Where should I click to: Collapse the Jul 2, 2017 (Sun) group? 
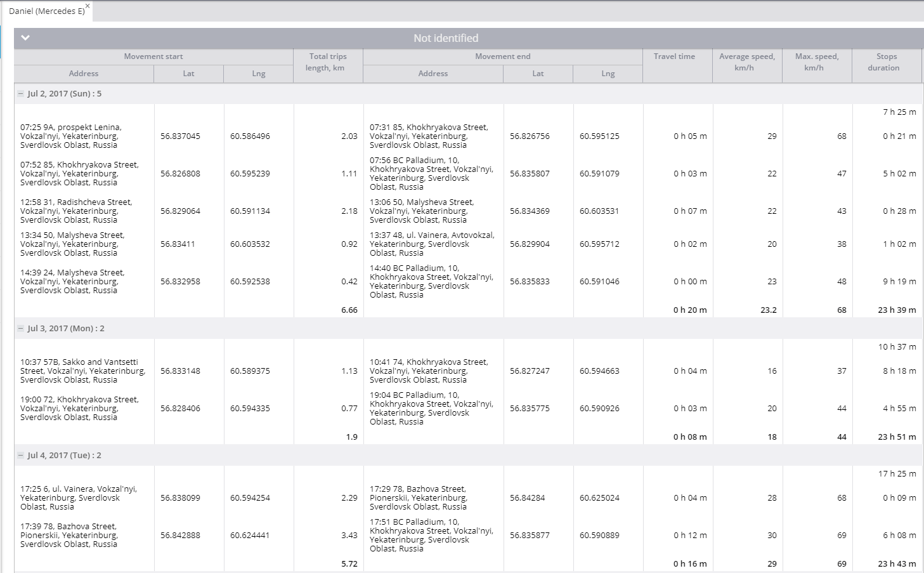coord(21,94)
